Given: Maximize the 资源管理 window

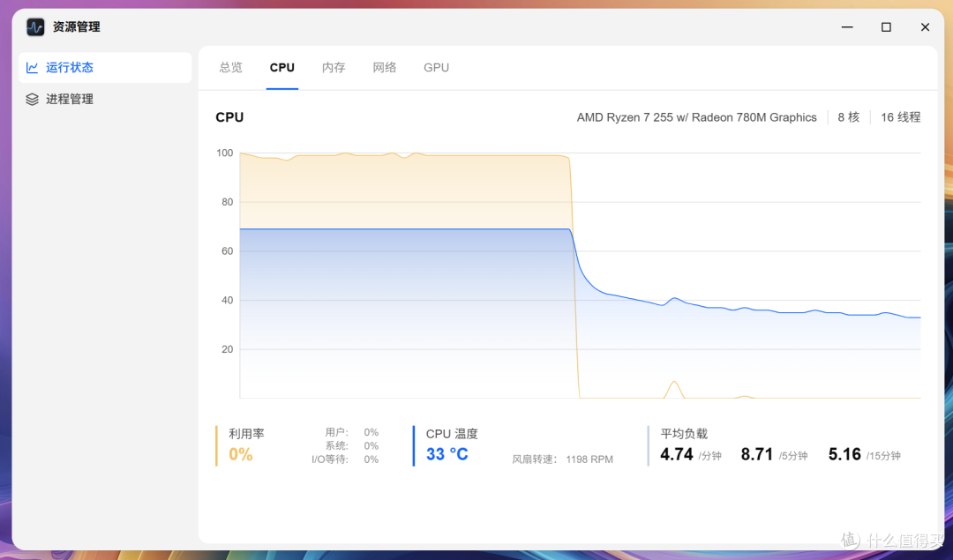Looking at the screenshot, I should pos(886,26).
